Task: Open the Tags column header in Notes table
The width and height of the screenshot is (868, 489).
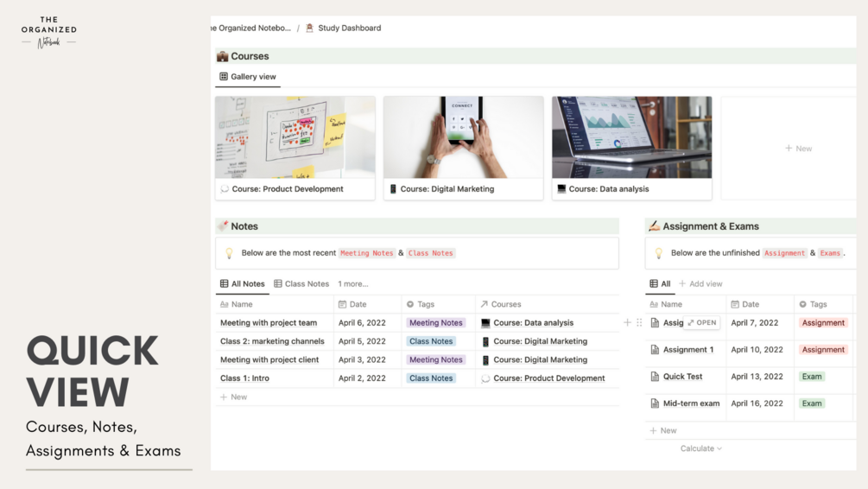Action: click(439, 304)
